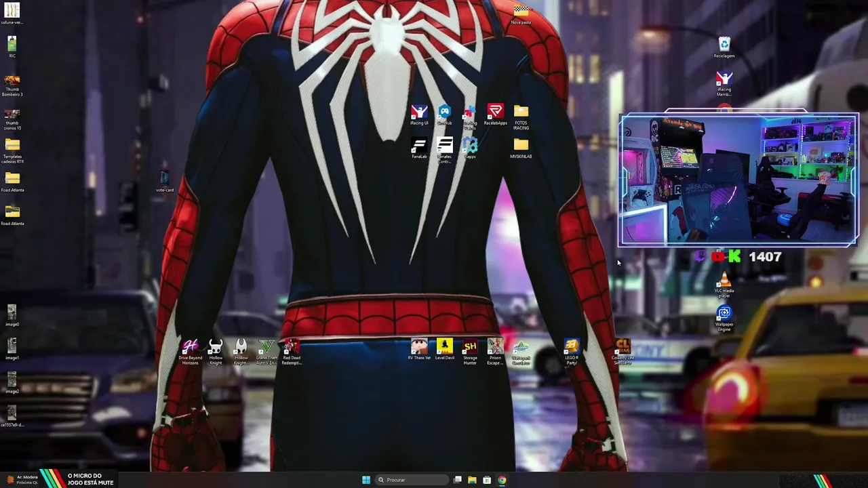
Task: Launch VLC media player from desktop
Action: point(724,285)
